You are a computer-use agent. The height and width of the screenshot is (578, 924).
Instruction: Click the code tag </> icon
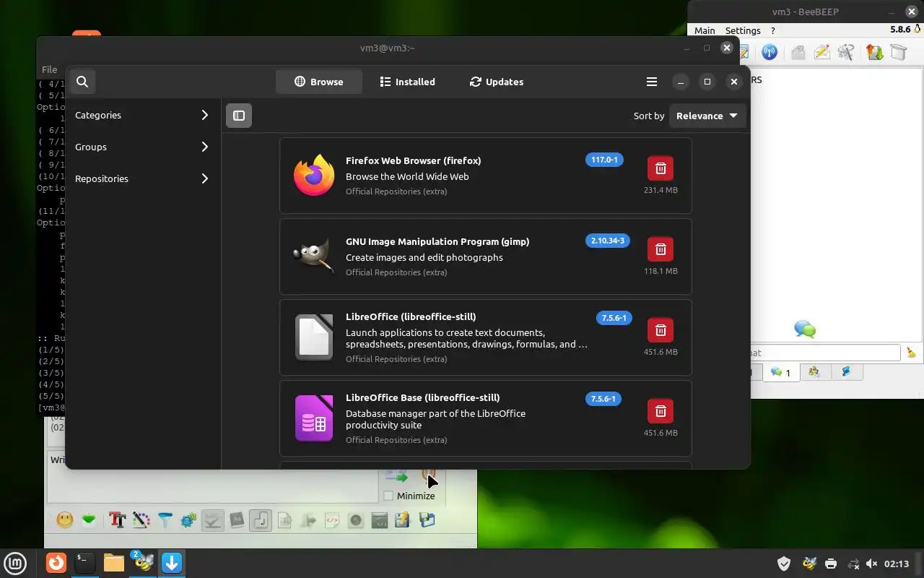click(332, 519)
